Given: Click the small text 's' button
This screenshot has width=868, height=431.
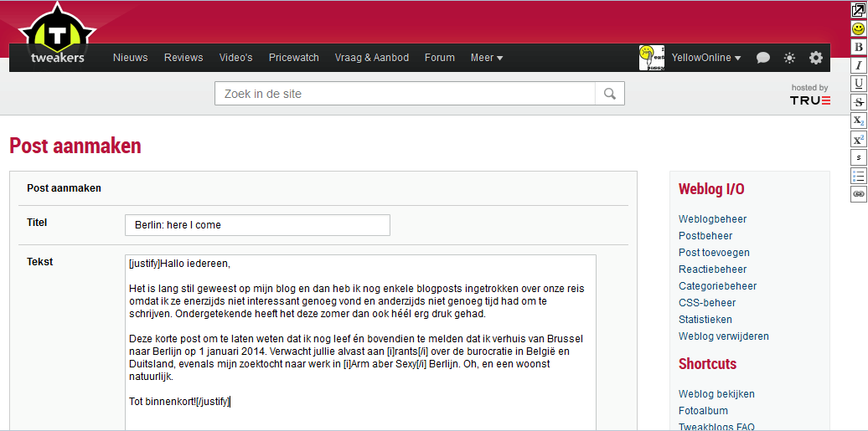Looking at the screenshot, I should click(859, 157).
